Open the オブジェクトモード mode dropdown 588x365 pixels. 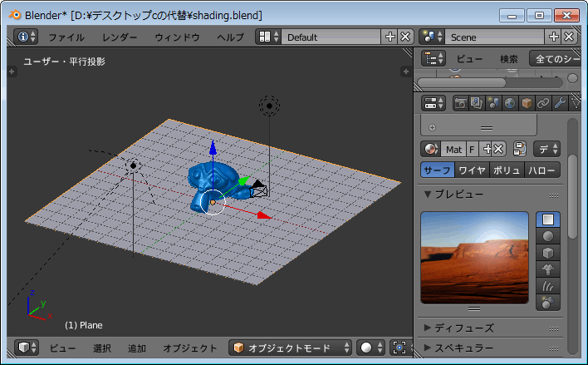(290, 348)
